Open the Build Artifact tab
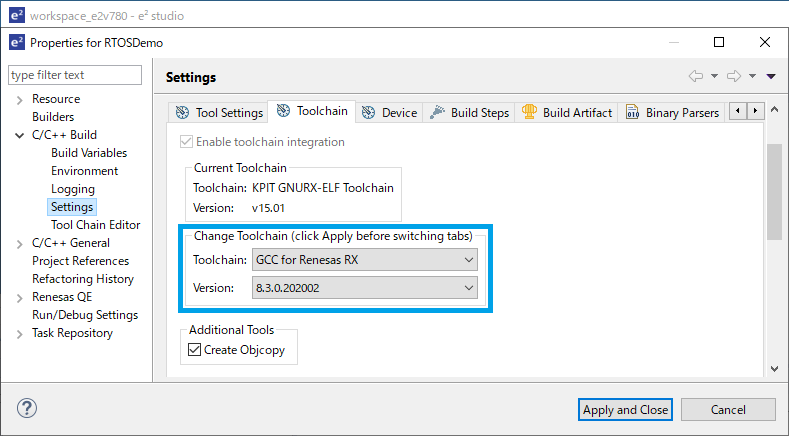The image size is (789, 436). [x=567, y=112]
